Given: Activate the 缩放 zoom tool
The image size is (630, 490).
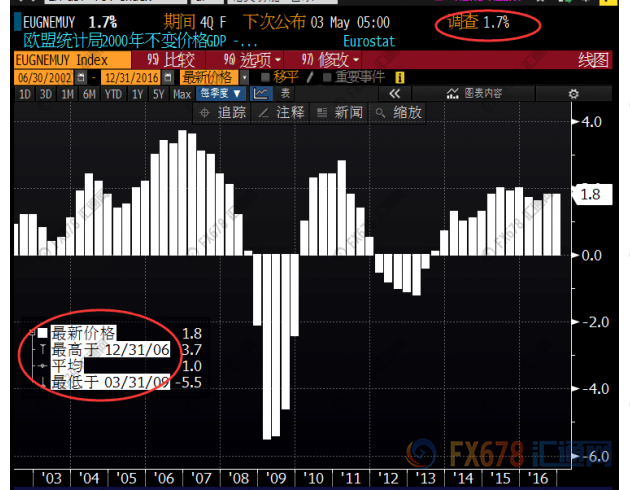Looking at the screenshot, I should [399, 113].
